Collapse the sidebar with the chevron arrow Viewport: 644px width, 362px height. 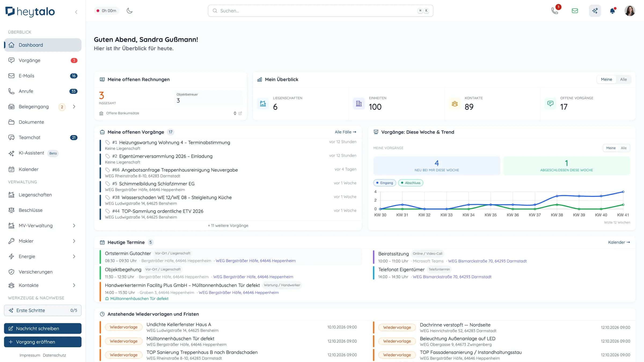coord(76,12)
